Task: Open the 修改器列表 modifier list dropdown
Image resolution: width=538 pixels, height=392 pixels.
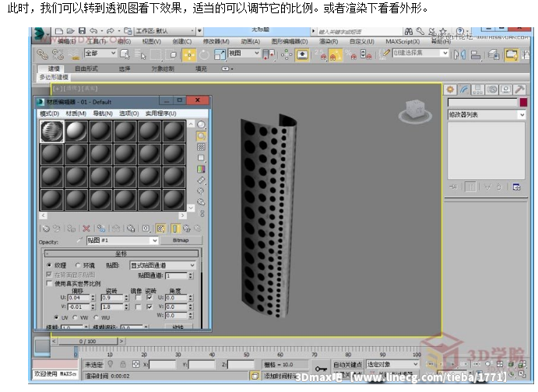Action: (x=487, y=115)
